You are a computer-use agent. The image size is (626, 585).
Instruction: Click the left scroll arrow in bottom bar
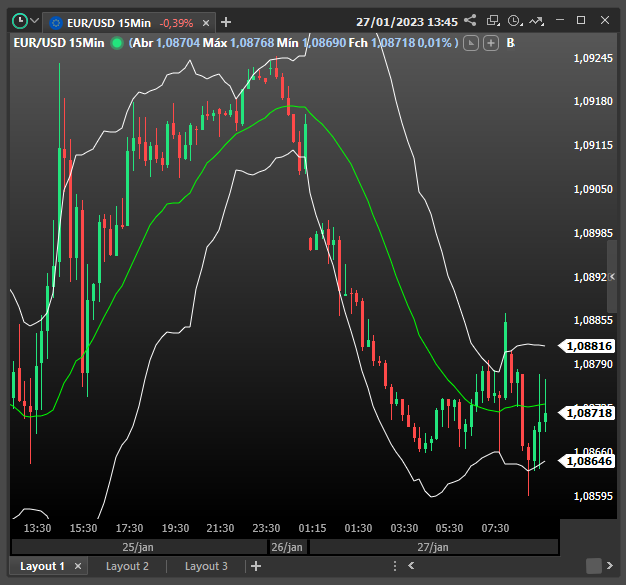coord(411,566)
